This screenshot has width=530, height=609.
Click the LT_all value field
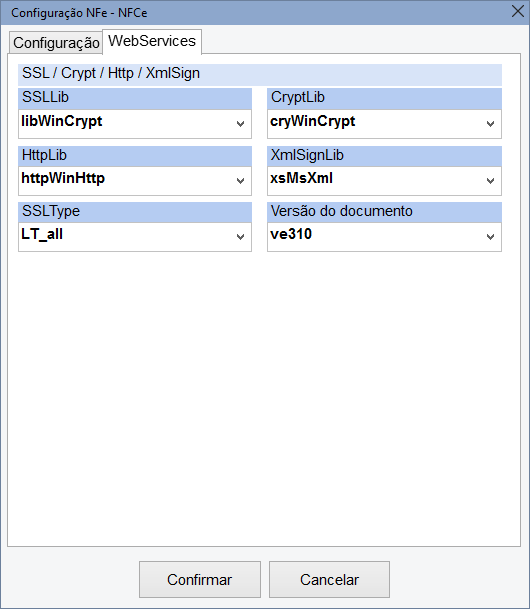[x=135, y=237]
